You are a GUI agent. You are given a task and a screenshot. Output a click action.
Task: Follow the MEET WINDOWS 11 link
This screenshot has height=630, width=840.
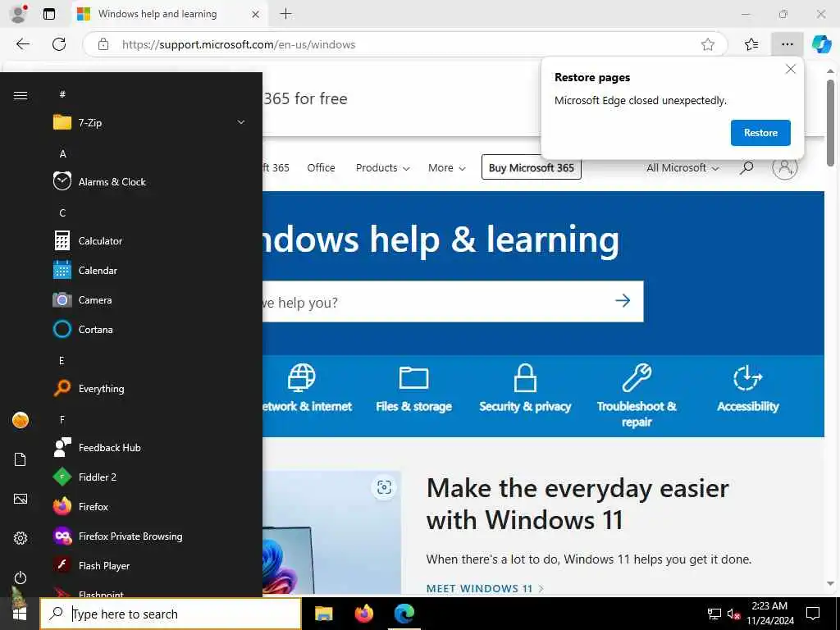click(485, 588)
